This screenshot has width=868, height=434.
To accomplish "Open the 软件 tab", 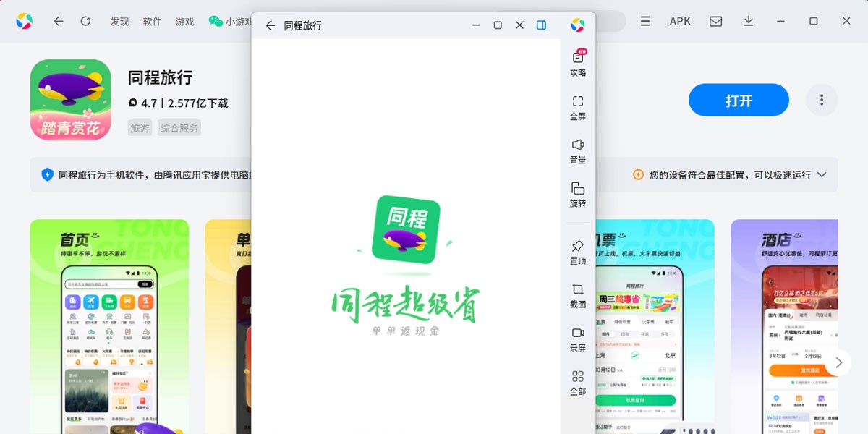I will pos(152,22).
